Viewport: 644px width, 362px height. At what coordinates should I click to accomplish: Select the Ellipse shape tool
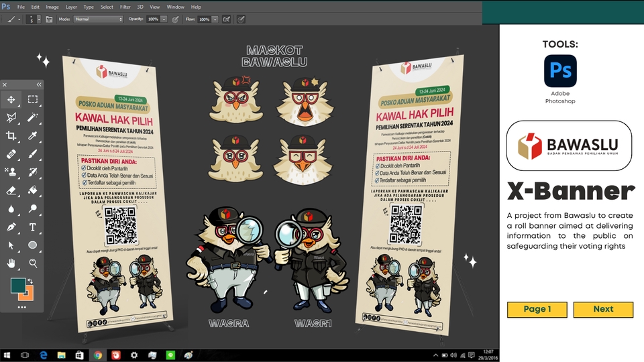point(33,245)
